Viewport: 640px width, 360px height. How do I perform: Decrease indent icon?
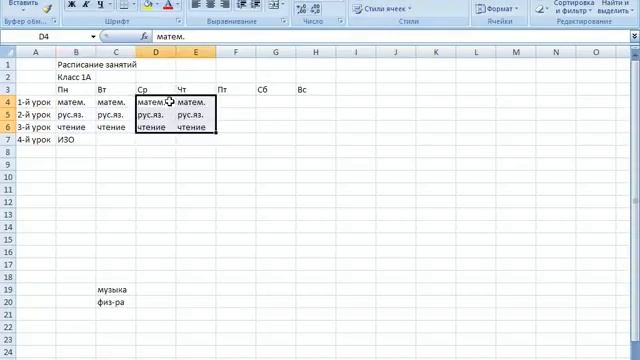click(242, 5)
